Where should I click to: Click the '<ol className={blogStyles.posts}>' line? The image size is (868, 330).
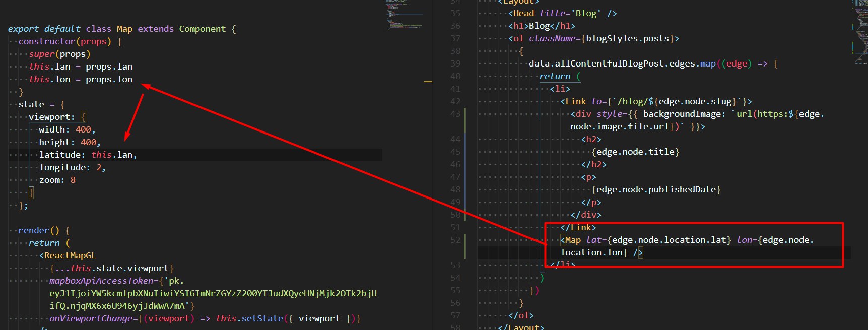coord(594,38)
